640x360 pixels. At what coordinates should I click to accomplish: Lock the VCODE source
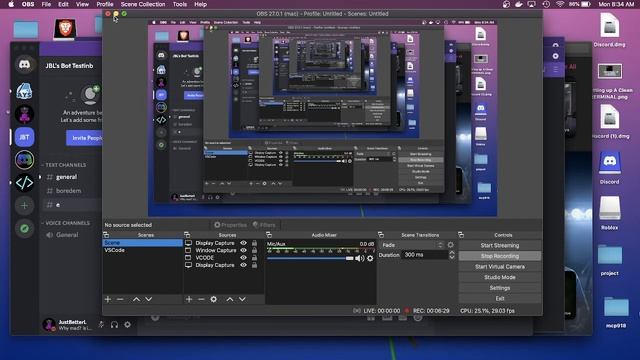point(254,258)
